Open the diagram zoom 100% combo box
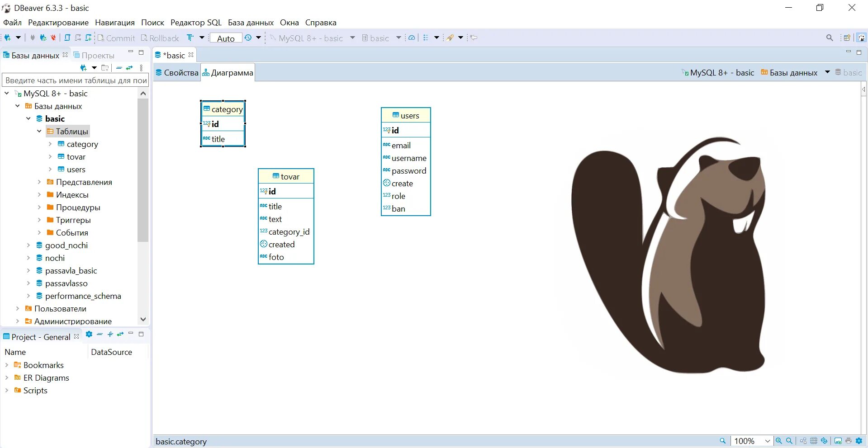This screenshot has height=448, width=868. 752,441
